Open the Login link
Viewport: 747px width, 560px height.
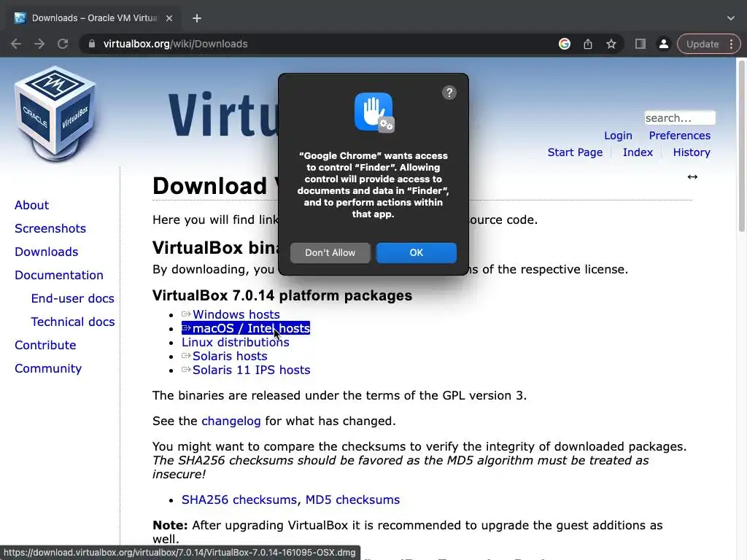(618, 135)
